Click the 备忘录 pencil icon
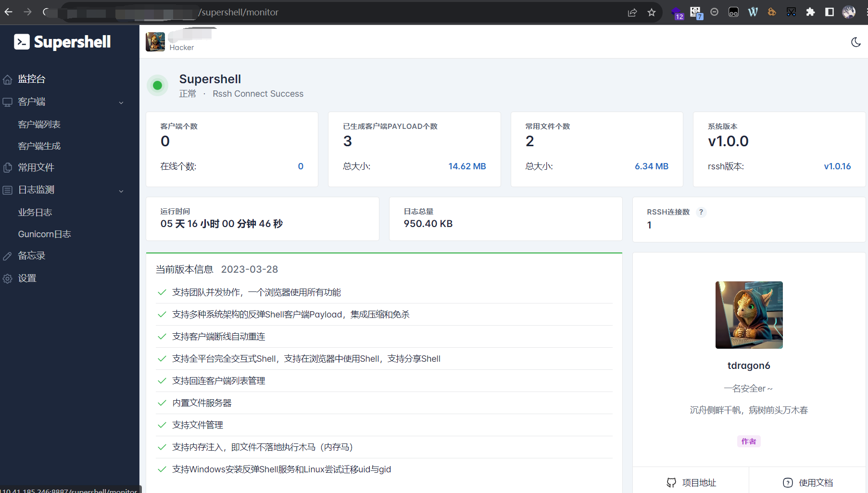Screen dimensions: 868x493 coord(8,256)
